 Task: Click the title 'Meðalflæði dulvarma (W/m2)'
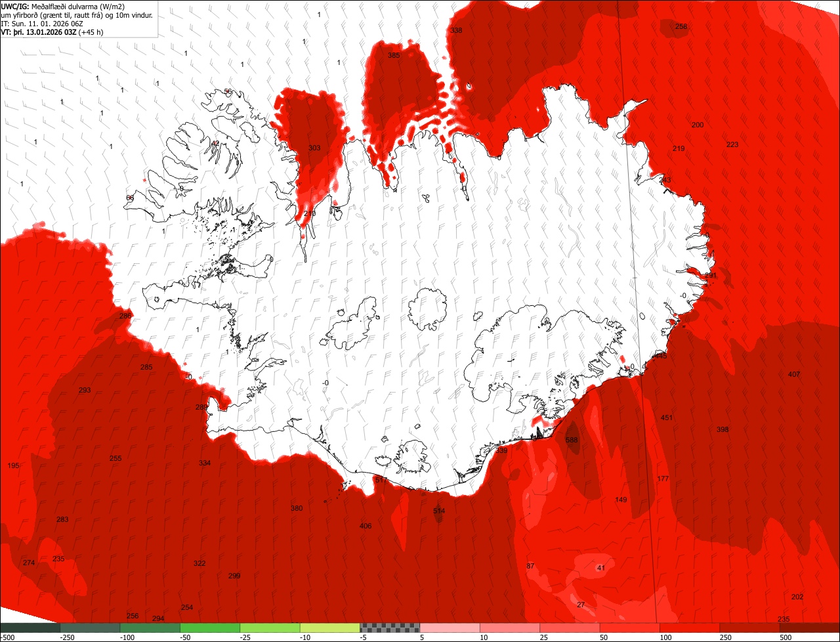point(78,7)
